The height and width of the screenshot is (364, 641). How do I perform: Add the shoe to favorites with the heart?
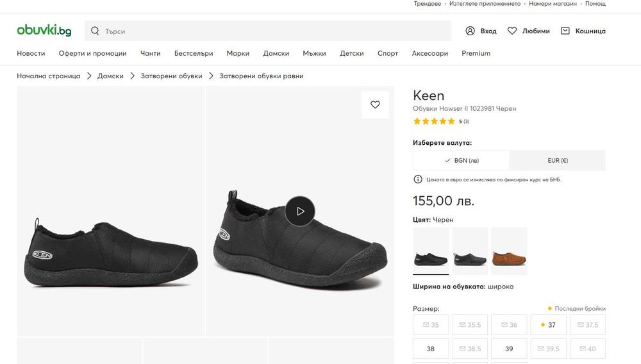point(376,105)
